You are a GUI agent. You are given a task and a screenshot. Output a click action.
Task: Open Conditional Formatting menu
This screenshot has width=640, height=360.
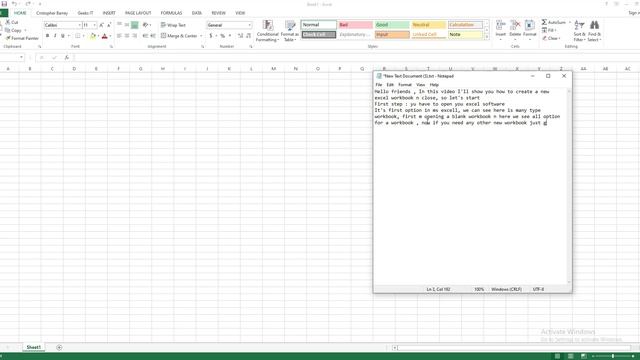pos(267,31)
